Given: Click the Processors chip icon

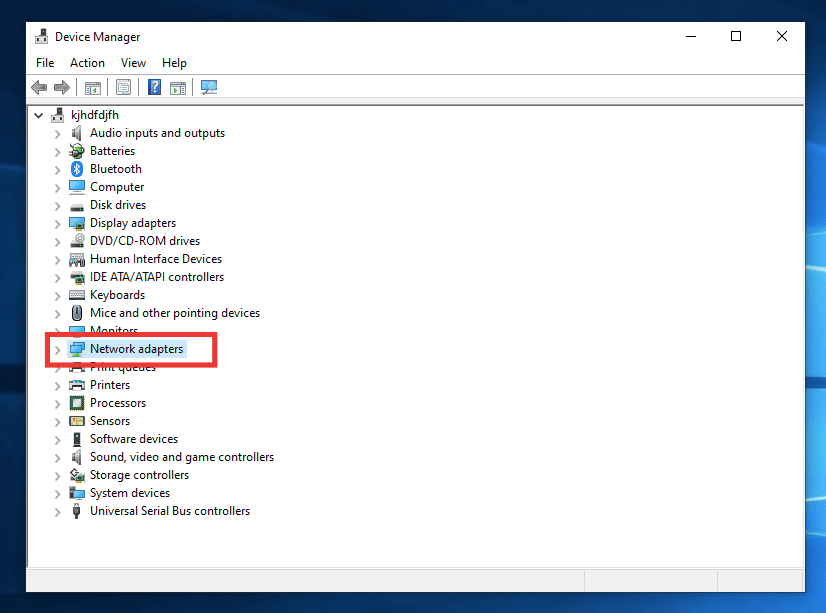Looking at the screenshot, I should (77, 403).
